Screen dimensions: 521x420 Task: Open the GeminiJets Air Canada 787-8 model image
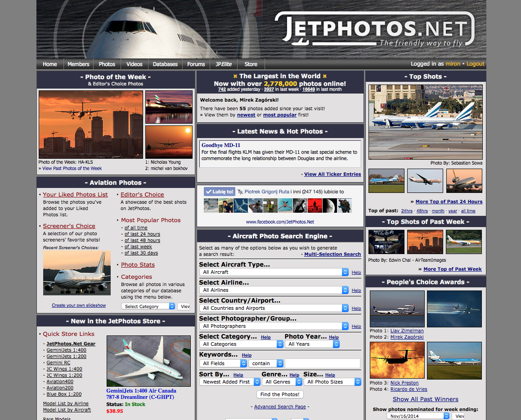148,361
